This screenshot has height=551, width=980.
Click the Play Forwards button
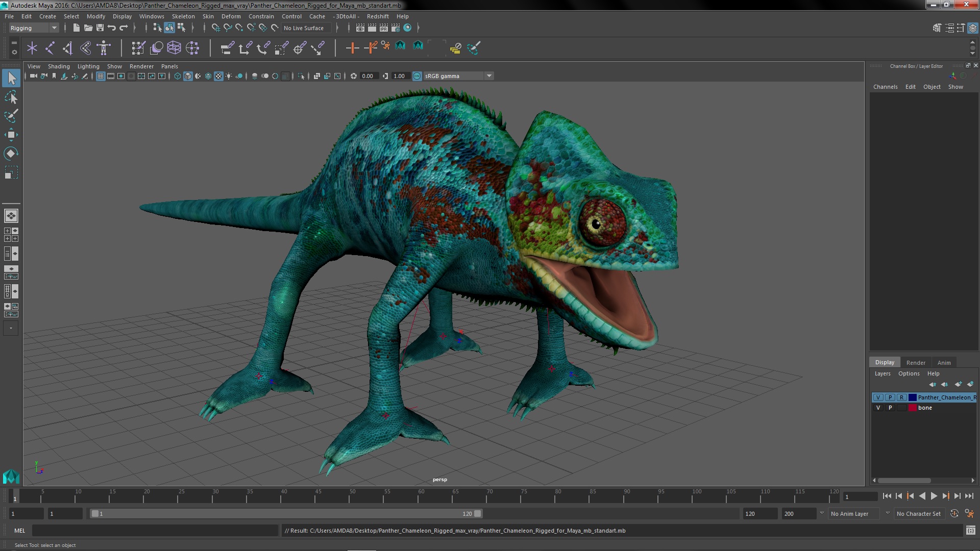934,496
